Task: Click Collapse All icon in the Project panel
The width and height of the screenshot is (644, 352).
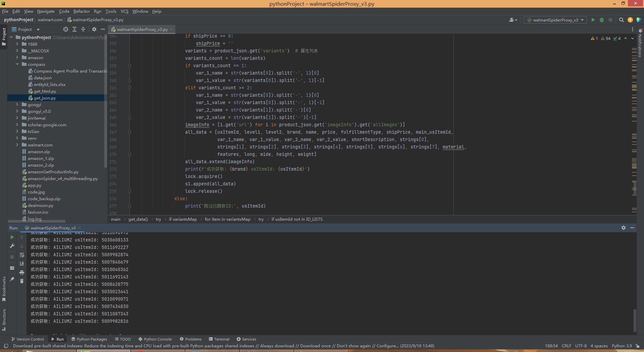Action: click(83, 29)
